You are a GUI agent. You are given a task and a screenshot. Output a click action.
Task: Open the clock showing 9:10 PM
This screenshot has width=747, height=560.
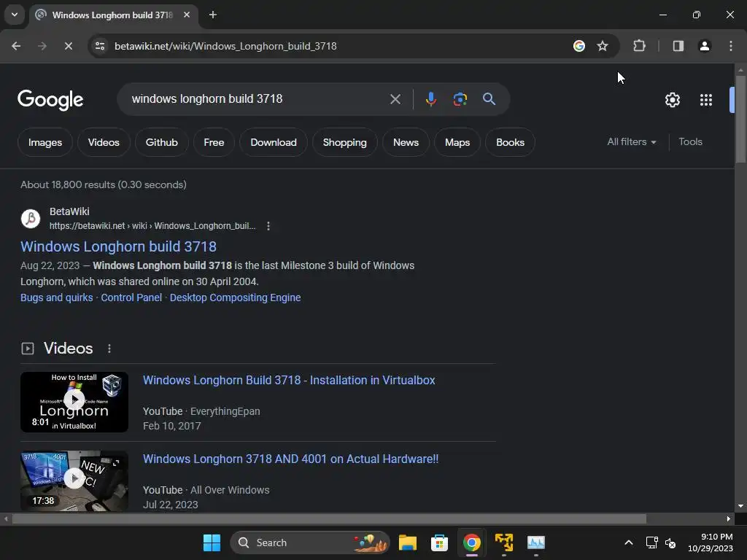[711, 542]
